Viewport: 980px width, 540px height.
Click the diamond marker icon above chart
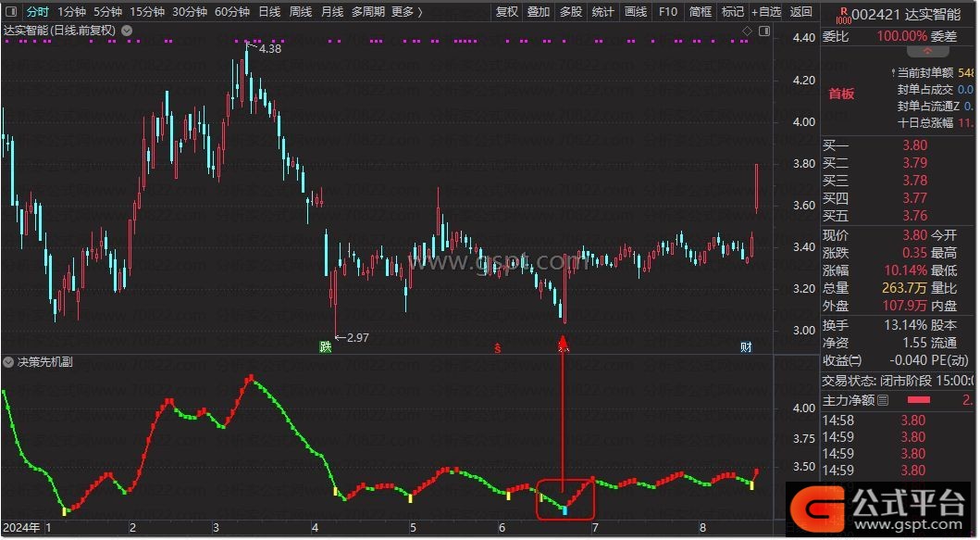point(747,31)
